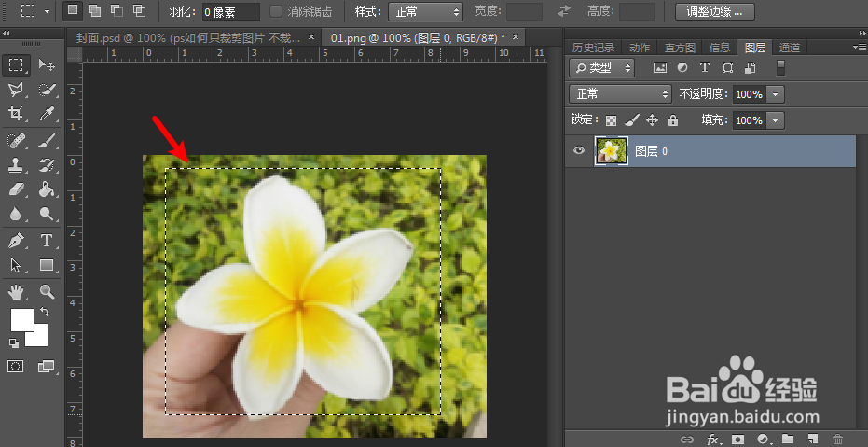Choose Intersect with Selection mode
The height and width of the screenshot is (447, 868).
pos(140,10)
